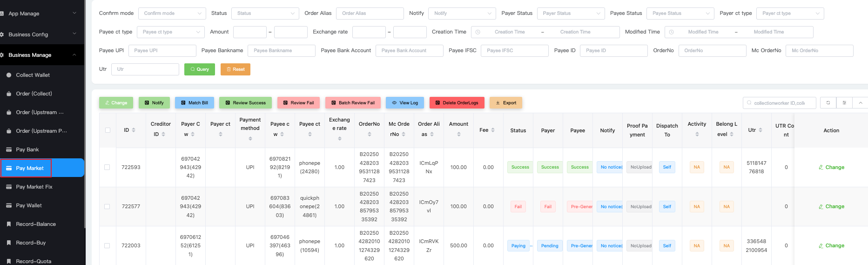Select the row checkbox for order 722577
This screenshot has height=265, width=868.
click(x=108, y=206)
